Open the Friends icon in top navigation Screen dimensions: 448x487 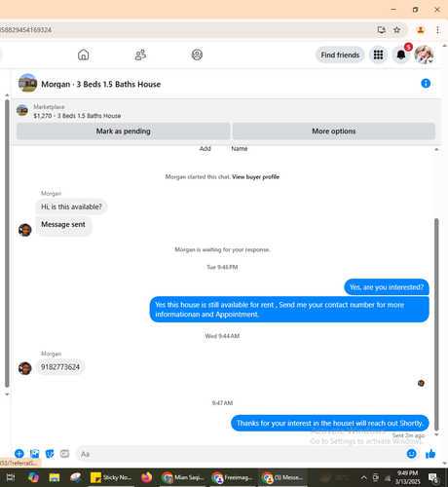[x=140, y=55]
